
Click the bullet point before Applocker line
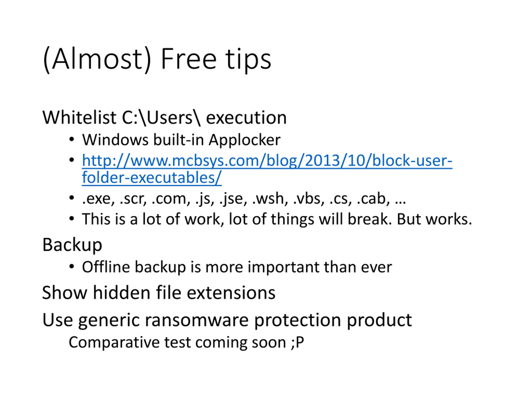[x=71, y=140]
